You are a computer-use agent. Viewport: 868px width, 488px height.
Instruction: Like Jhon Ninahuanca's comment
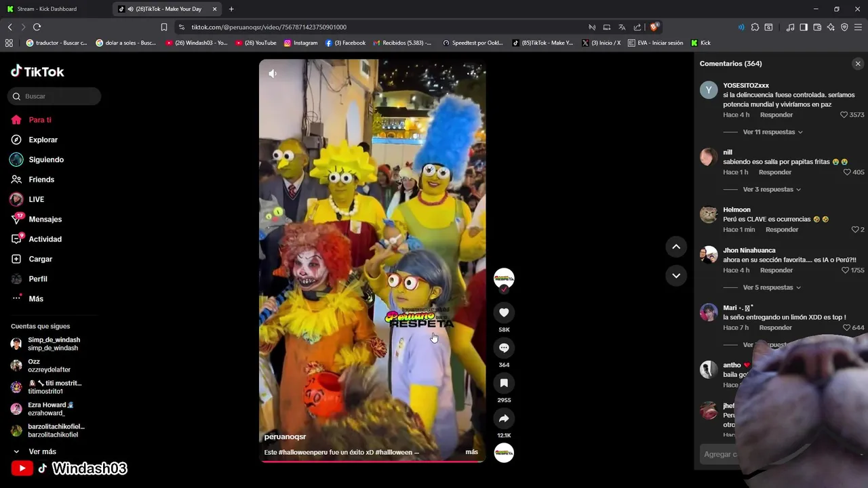click(x=845, y=270)
